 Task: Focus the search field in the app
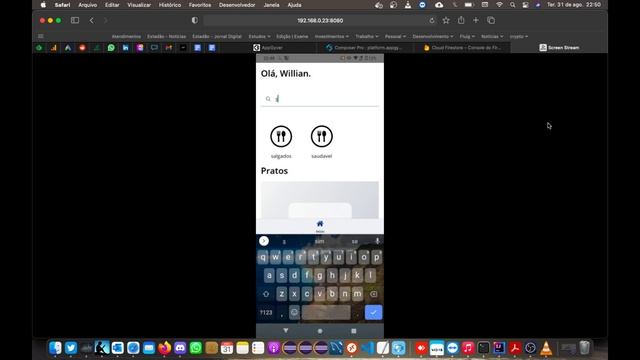click(320, 99)
